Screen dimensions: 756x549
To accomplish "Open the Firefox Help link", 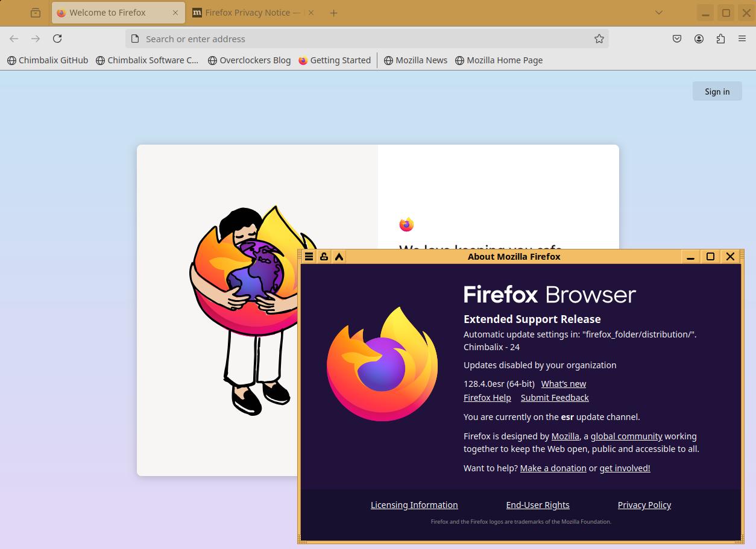I will pos(487,398).
